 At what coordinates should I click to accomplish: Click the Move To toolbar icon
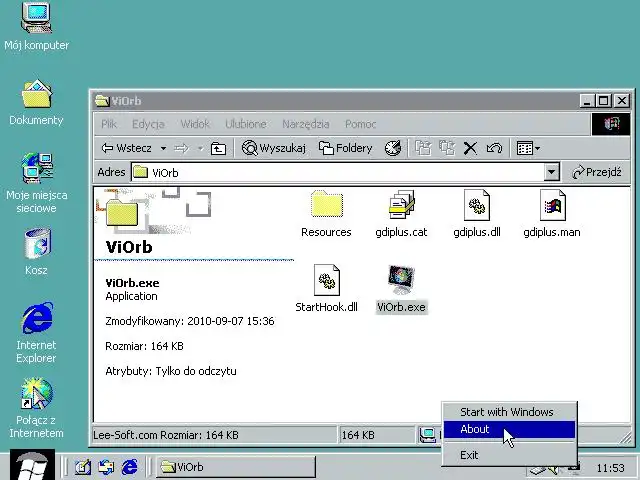(423, 148)
